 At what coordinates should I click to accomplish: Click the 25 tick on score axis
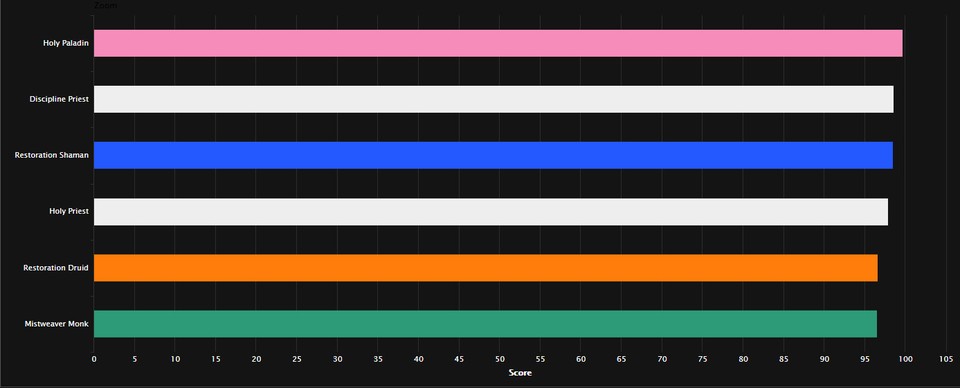pyautogui.click(x=296, y=359)
